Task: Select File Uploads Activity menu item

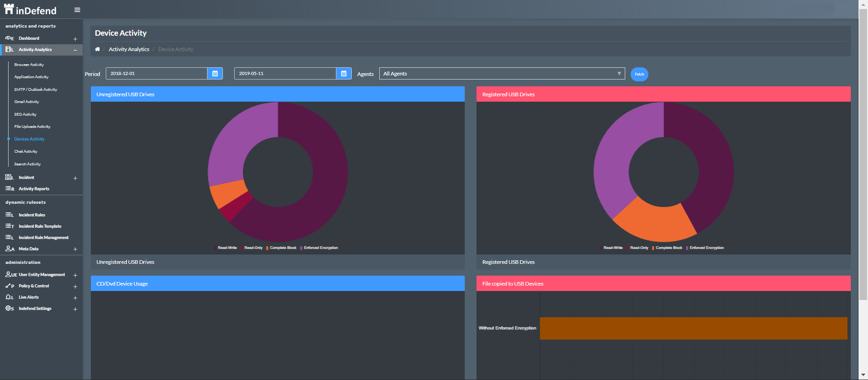Action: coord(32,127)
